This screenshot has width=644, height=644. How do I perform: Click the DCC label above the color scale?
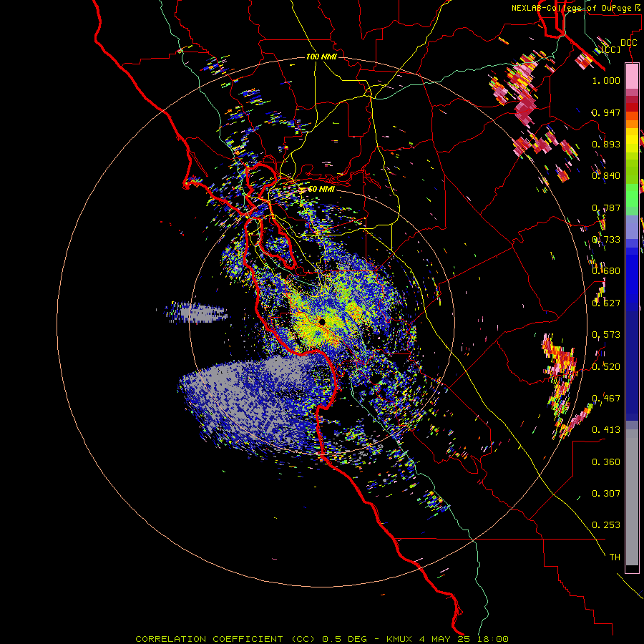point(628,43)
